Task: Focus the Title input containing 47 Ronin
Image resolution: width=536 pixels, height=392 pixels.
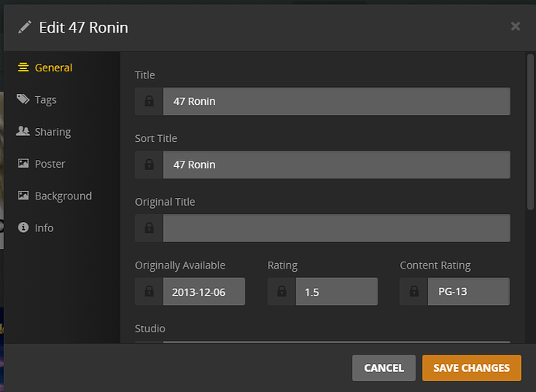Action: [x=336, y=101]
